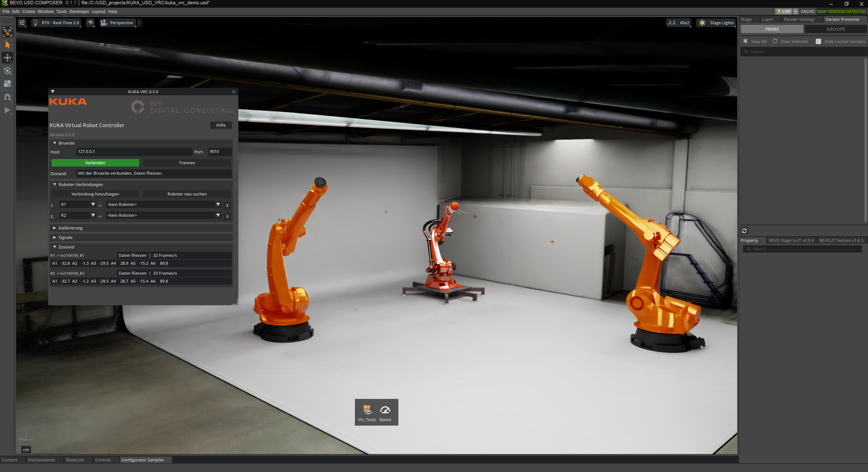Click the refresh icon above Property tab

tap(744, 231)
